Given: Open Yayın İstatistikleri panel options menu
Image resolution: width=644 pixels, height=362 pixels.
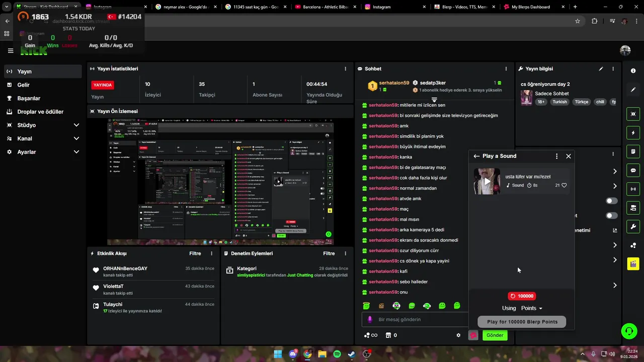Looking at the screenshot, I should coord(345,69).
